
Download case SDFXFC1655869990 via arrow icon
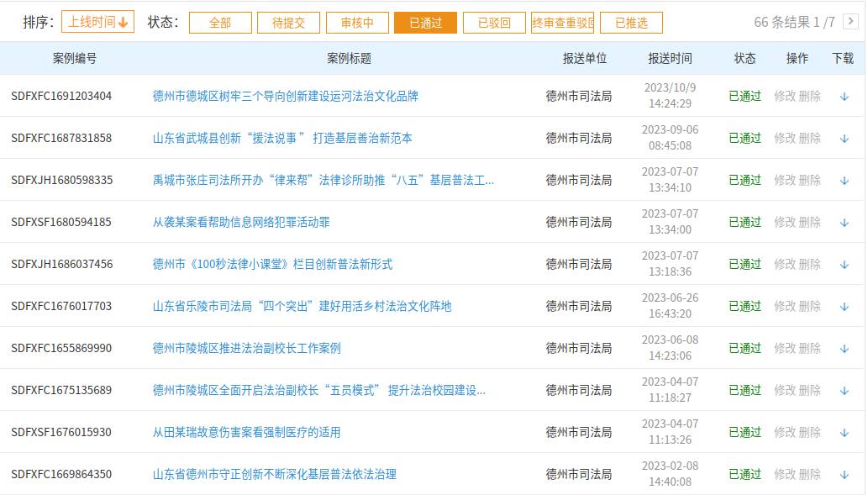[x=844, y=349]
